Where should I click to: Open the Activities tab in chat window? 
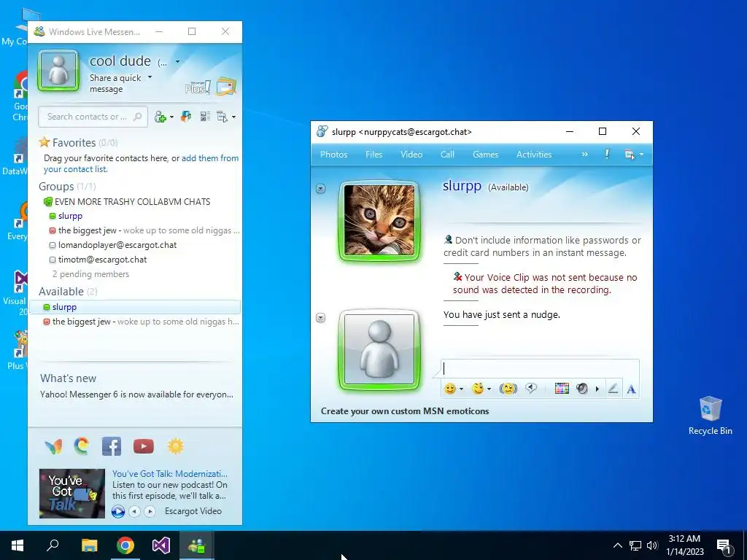pyautogui.click(x=534, y=155)
